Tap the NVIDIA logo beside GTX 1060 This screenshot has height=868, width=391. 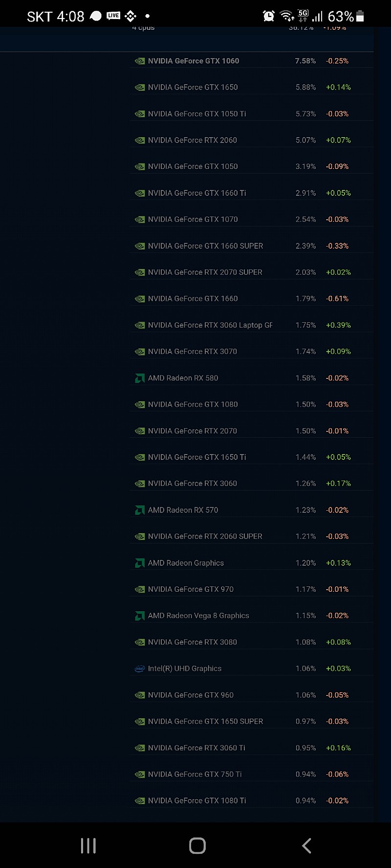pos(140,61)
